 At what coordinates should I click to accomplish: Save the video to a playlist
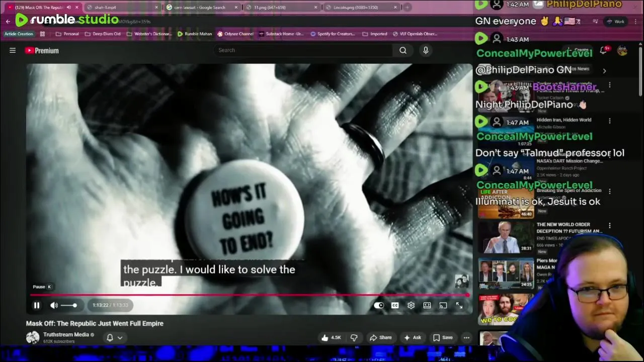click(x=443, y=337)
